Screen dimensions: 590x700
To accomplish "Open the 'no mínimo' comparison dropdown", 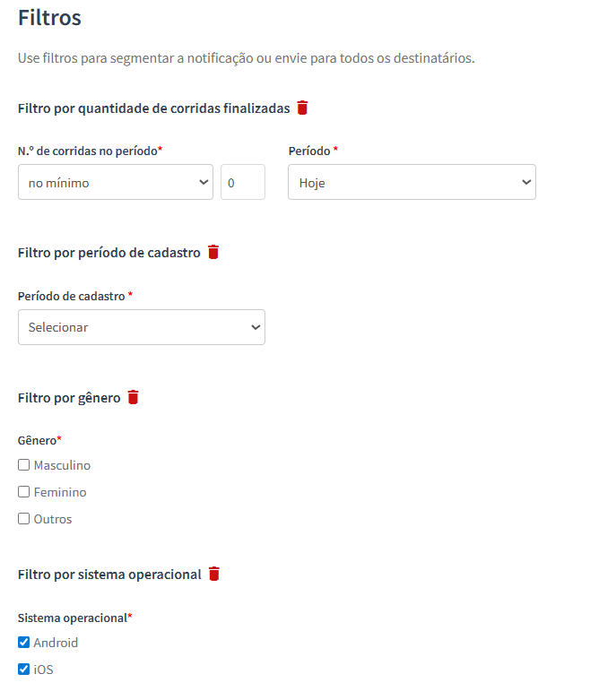I will click(x=116, y=182).
